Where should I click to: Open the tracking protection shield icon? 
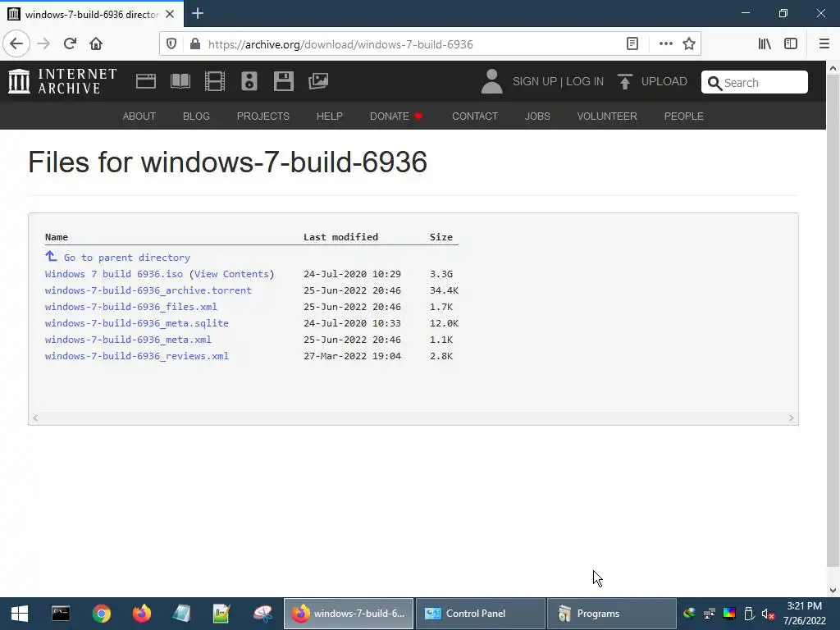click(x=171, y=44)
